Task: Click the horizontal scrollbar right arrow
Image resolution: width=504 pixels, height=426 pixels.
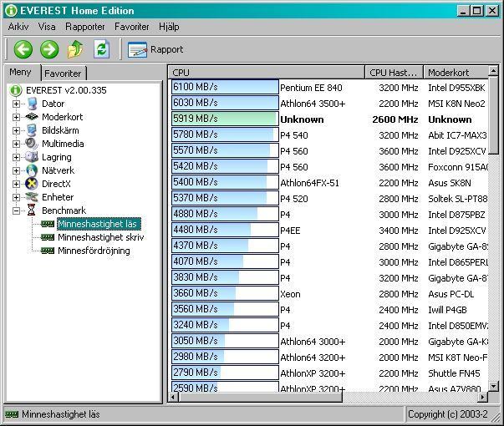Action: (482, 398)
